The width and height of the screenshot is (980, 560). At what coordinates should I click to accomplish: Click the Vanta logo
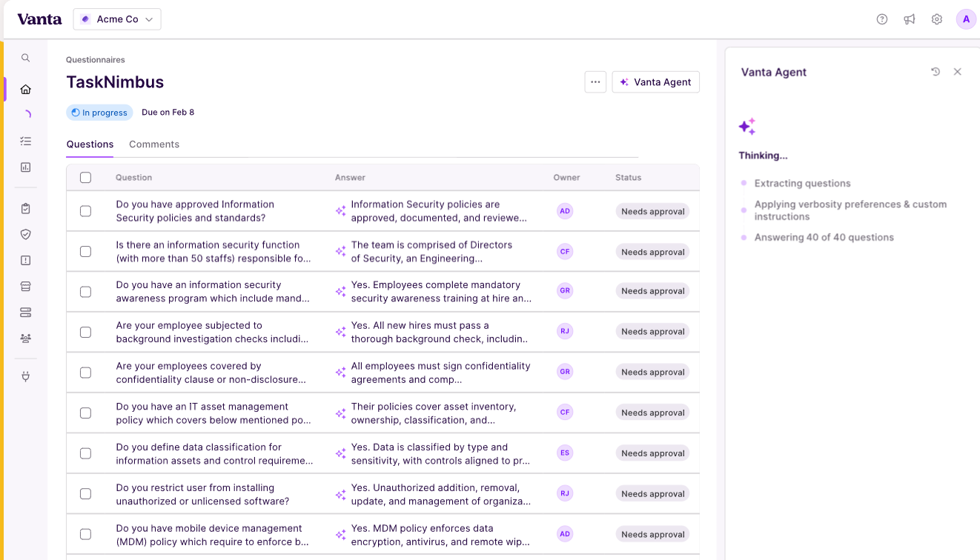39,19
